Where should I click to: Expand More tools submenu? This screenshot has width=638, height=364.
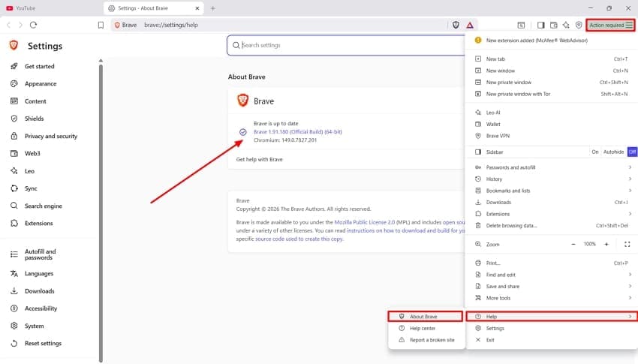[x=552, y=298]
